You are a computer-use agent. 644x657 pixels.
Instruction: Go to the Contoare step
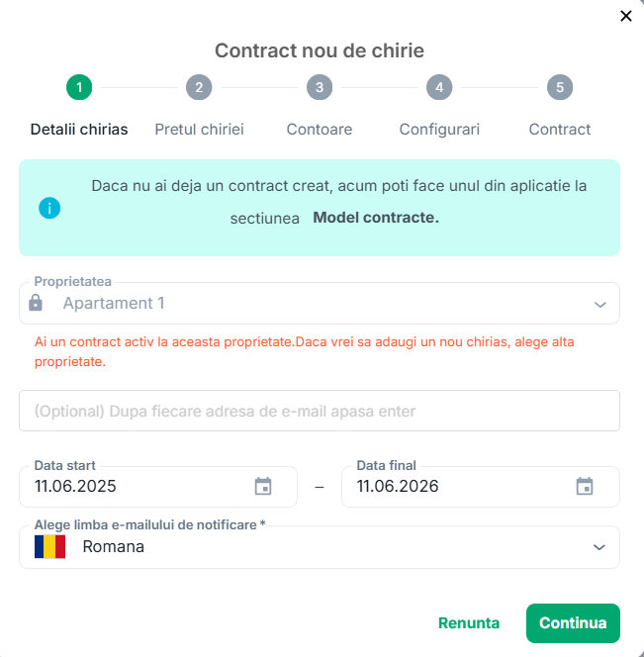(320, 130)
